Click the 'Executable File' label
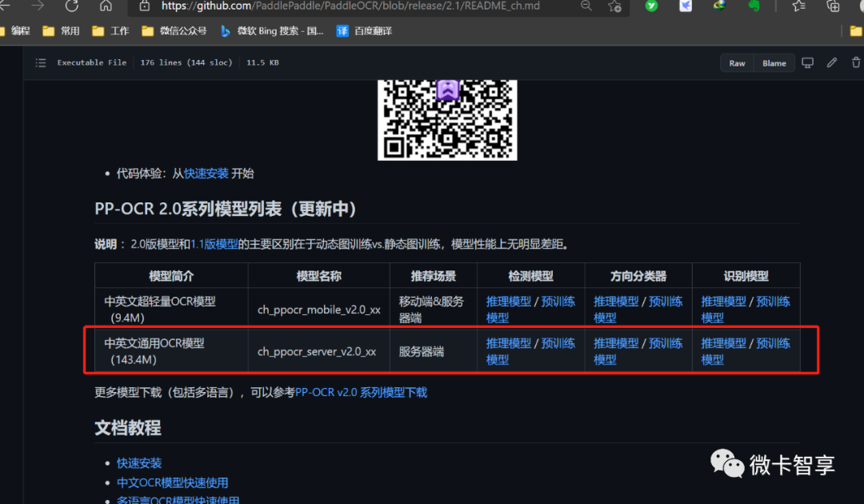Screen dimensions: 864x504 click(x=91, y=62)
